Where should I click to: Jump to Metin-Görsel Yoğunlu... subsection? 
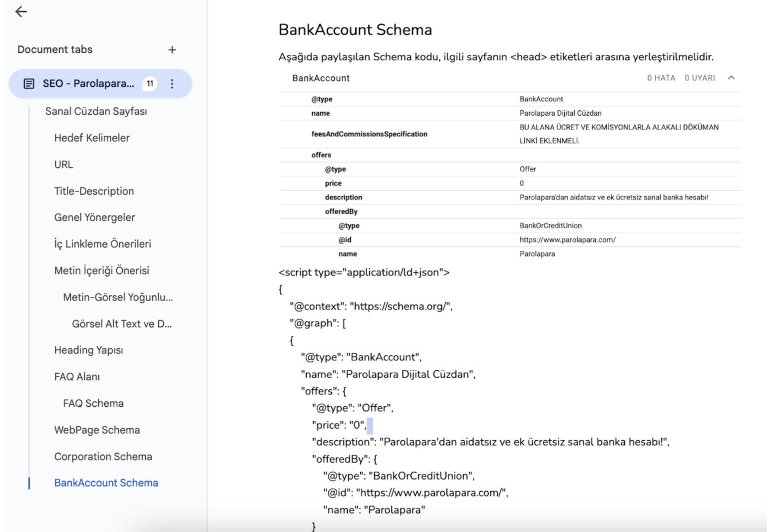click(118, 297)
